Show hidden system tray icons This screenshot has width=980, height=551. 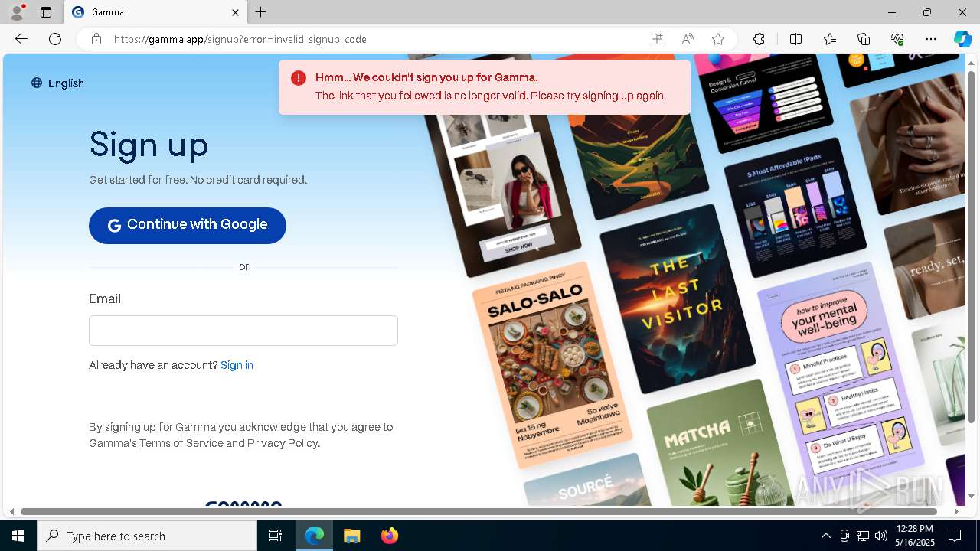[825, 536]
